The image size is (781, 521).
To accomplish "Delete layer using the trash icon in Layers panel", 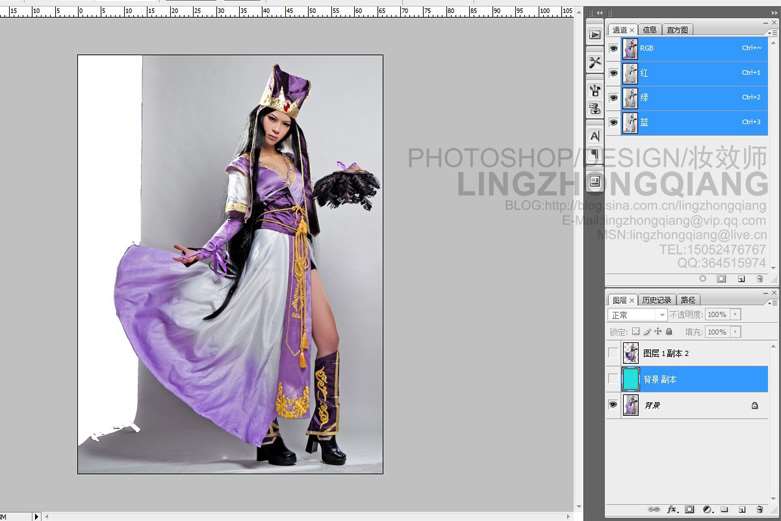I will (759, 510).
